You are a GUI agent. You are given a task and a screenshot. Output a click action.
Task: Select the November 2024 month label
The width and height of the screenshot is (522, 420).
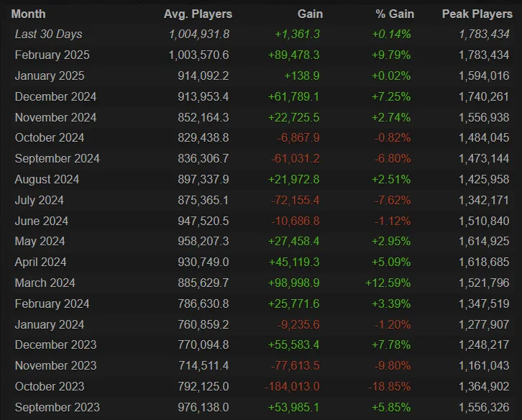tap(55, 117)
